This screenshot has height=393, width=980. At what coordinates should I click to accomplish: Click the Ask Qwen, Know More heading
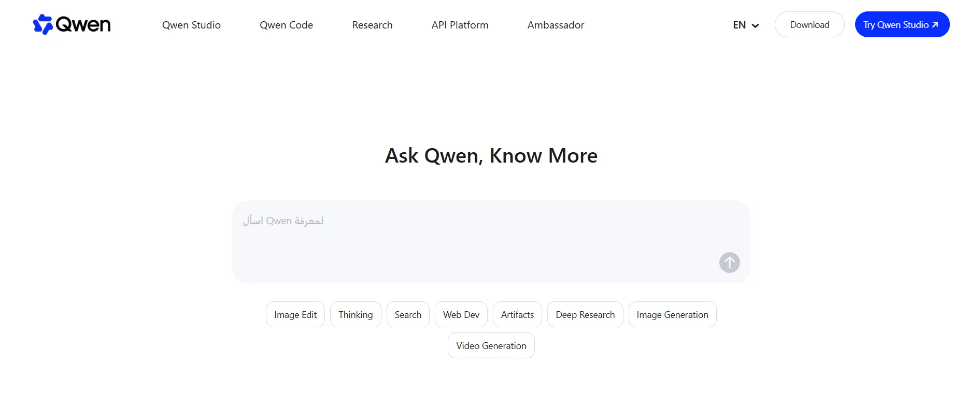491,155
